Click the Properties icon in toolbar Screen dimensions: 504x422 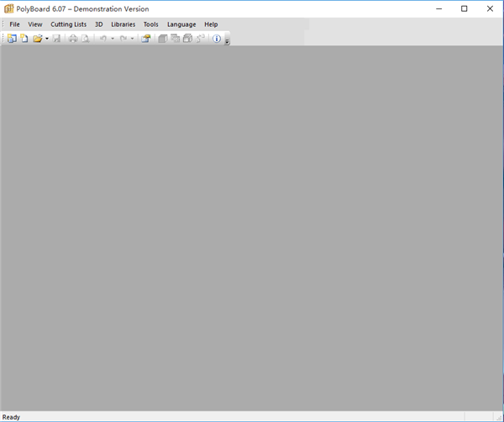tap(146, 39)
